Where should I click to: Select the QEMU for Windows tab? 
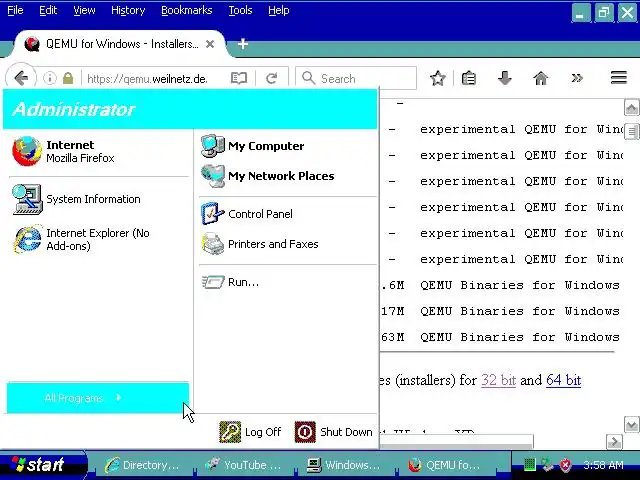click(119, 44)
